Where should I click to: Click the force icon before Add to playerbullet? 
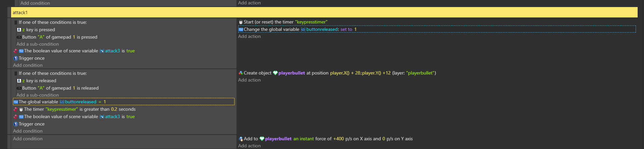click(240, 139)
